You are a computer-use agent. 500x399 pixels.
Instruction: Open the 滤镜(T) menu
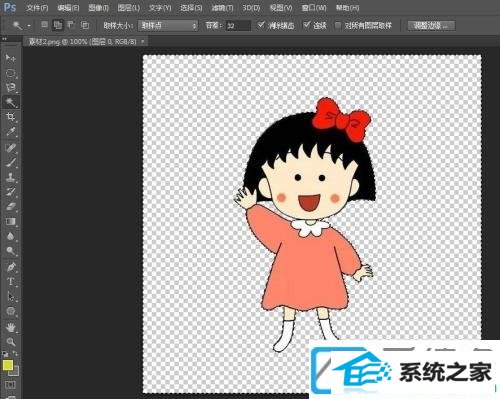click(x=222, y=8)
